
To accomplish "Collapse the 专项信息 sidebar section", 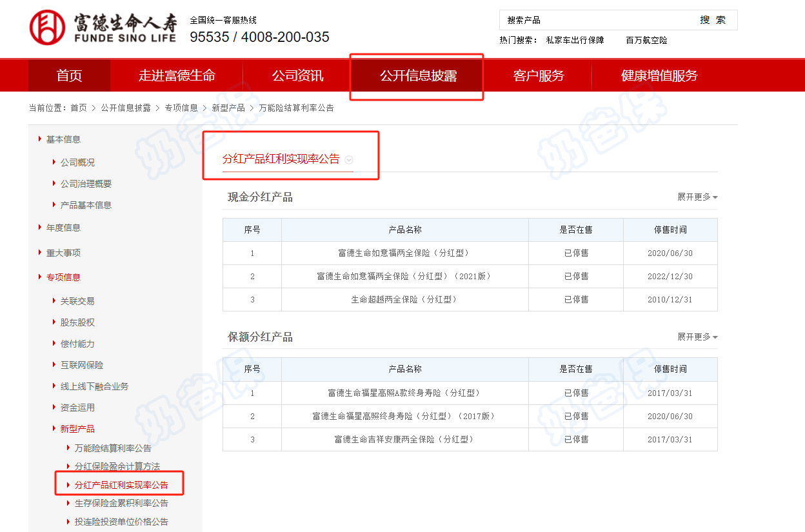I will [x=63, y=277].
